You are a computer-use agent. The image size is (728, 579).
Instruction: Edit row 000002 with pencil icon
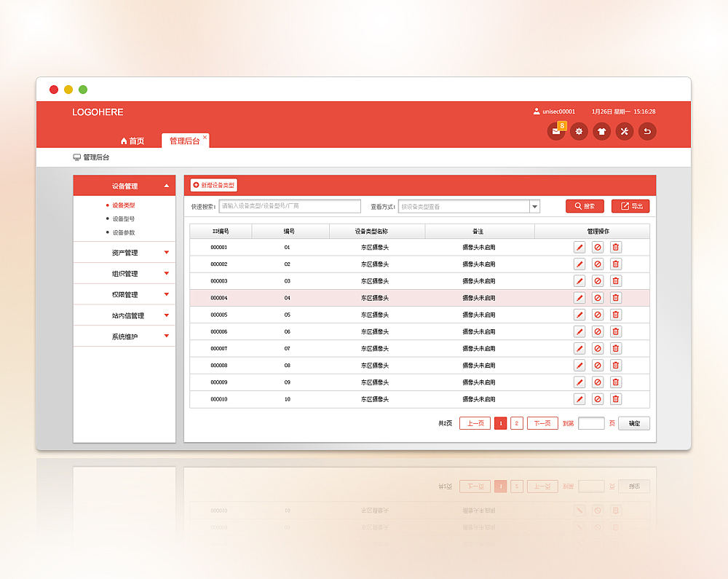pyautogui.click(x=579, y=264)
